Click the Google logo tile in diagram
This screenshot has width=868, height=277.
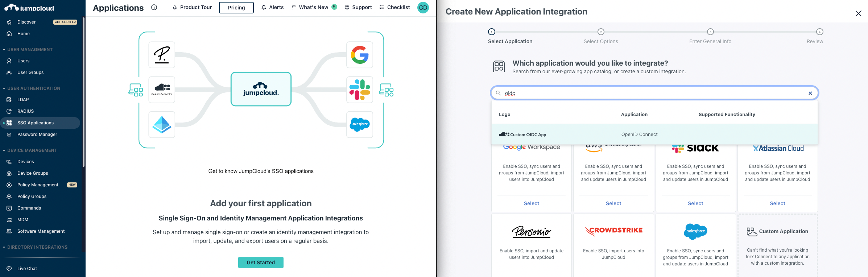tap(360, 55)
